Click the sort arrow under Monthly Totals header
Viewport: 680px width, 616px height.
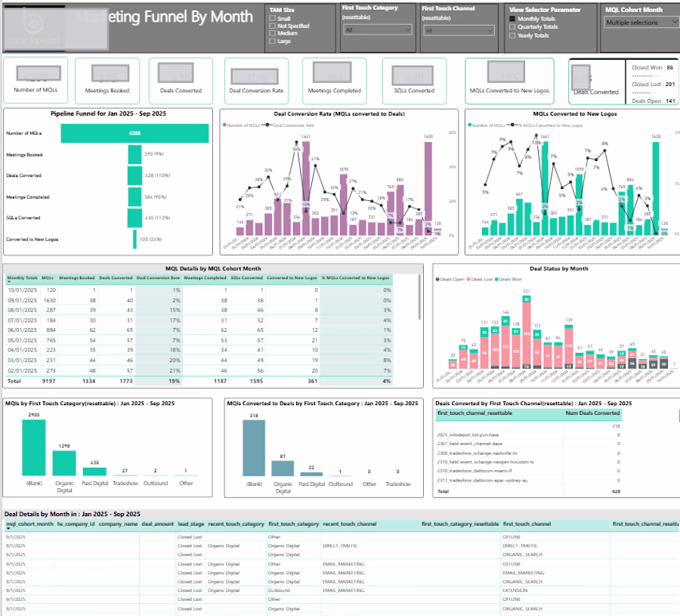point(8,282)
